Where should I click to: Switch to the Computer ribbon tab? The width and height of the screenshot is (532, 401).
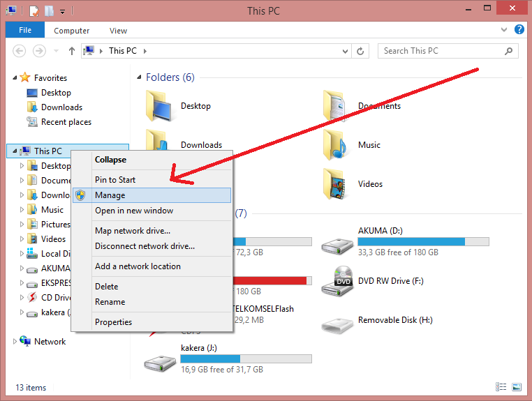click(72, 31)
